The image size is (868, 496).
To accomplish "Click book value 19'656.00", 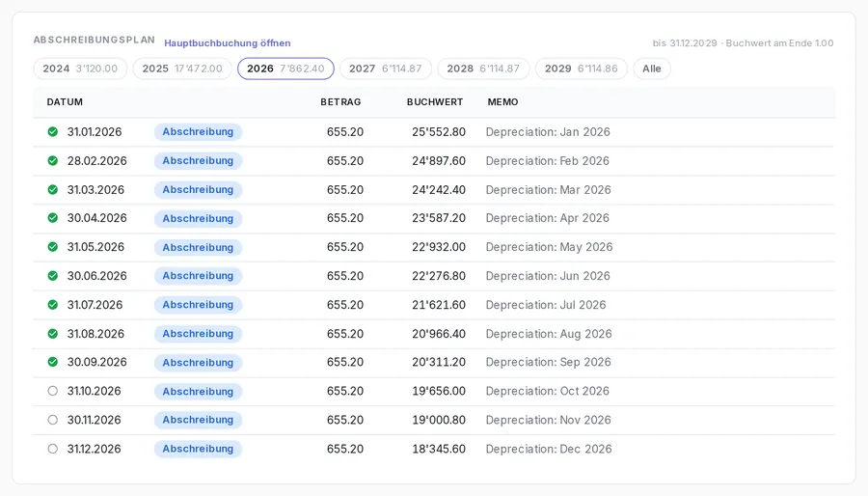I will 439,391.
